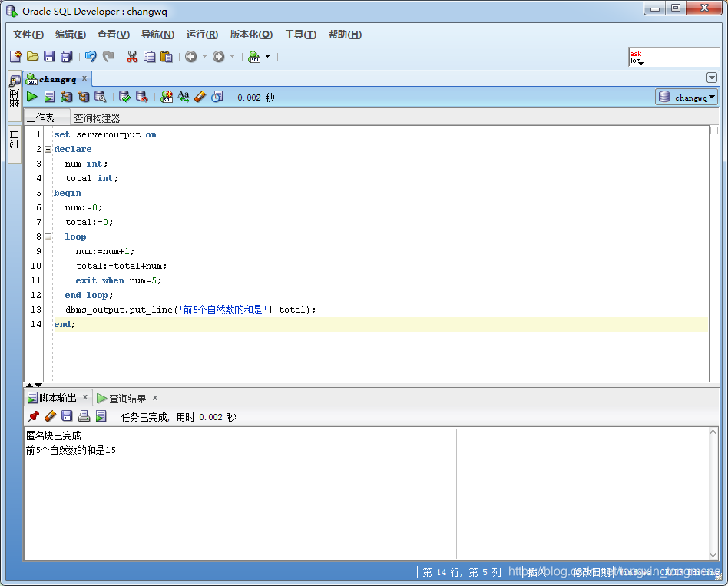Close the changwq worksheet tab
This screenshot has height=586, width=728.
coord(84,78)
